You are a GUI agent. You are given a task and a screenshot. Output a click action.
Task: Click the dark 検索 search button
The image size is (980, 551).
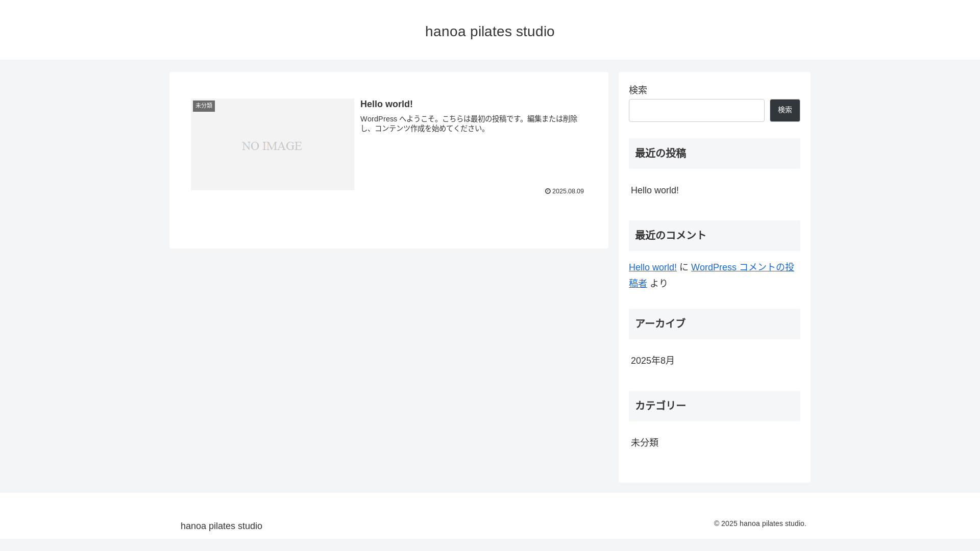(x=785, y=110)
